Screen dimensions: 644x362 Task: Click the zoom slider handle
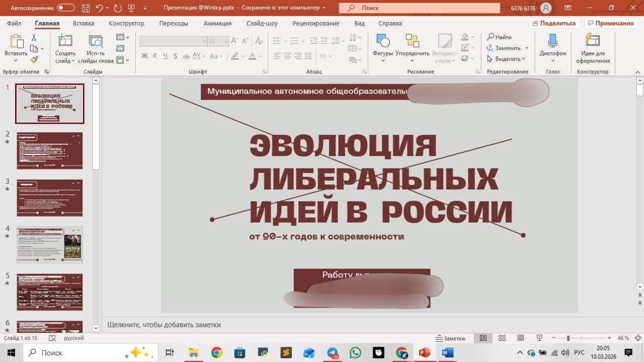click(568, 338)
